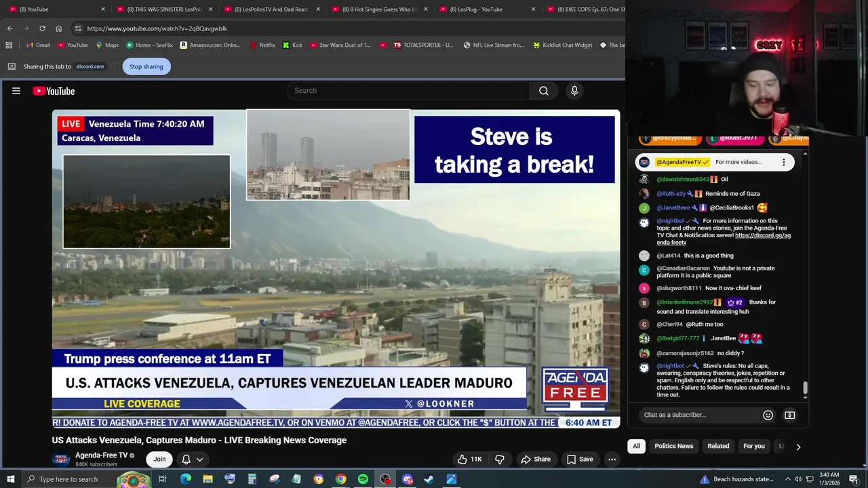The height and width of the screenshot is (488, 868).
Task: Open Agenda-Free TV channel name link
Action: point(101,455)
